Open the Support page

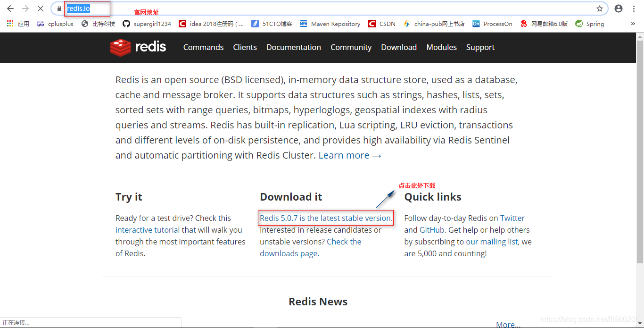tap(480, 47)
